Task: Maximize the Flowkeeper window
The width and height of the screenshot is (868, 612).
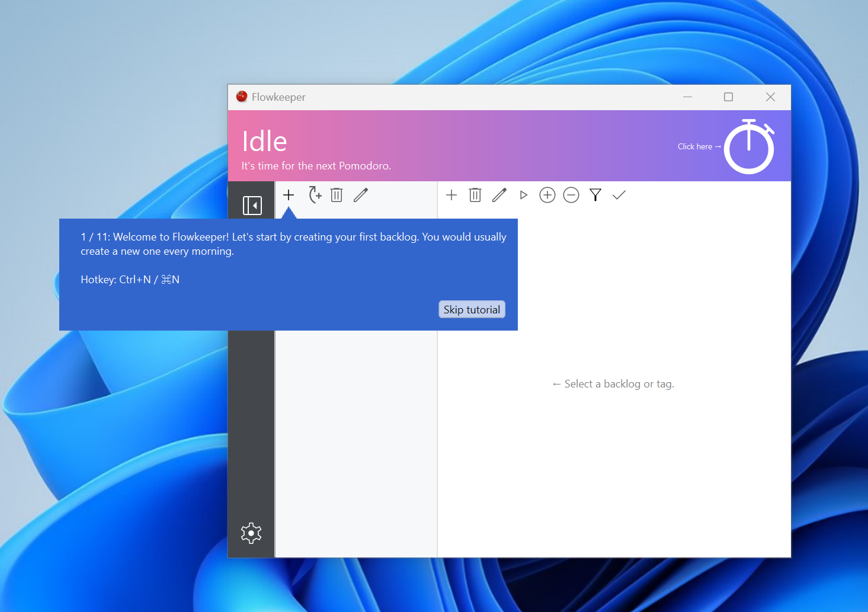Action: (728, 97)
